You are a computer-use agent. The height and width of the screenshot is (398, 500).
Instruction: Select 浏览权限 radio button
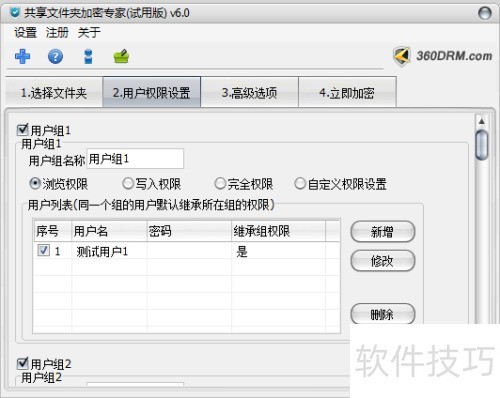pyautogui.click(x=35, y=184)
